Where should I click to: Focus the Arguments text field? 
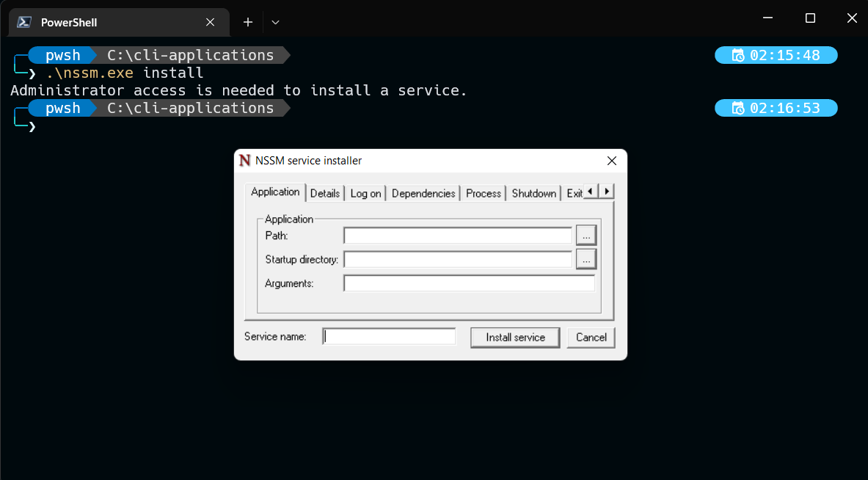(469, 283)
